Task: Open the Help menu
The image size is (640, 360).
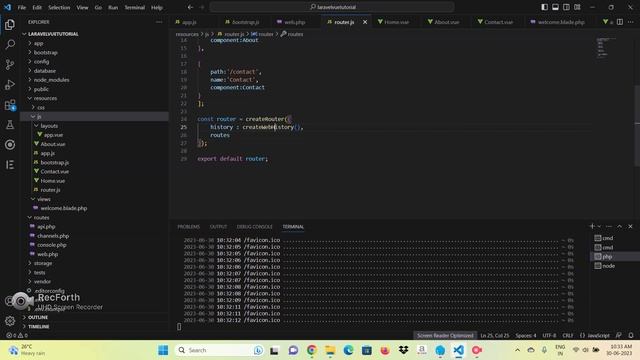Action: point(157,7)
